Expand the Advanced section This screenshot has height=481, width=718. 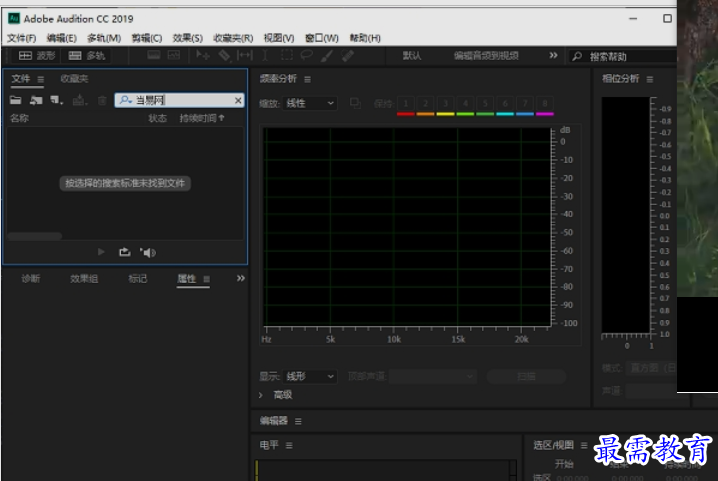[261, 395]
